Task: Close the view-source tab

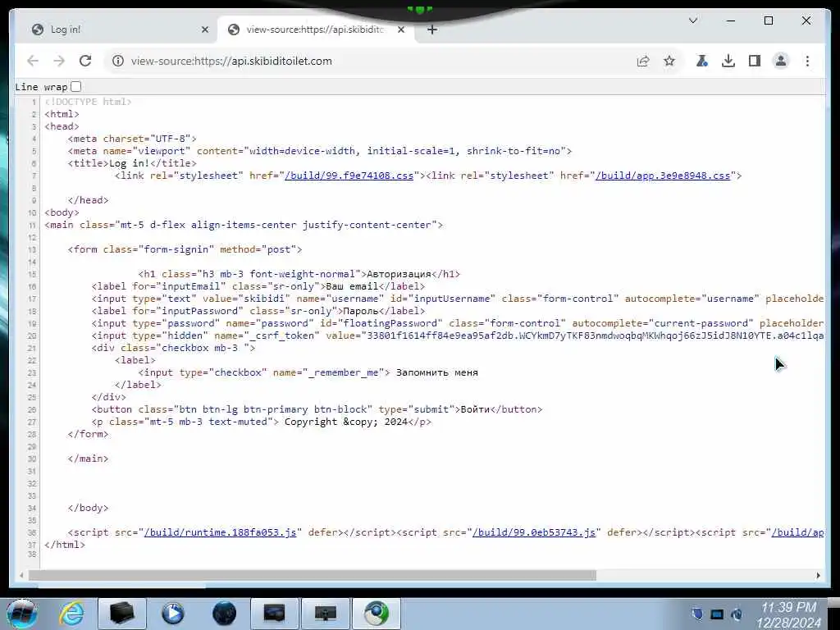Action: pos(400,30)
